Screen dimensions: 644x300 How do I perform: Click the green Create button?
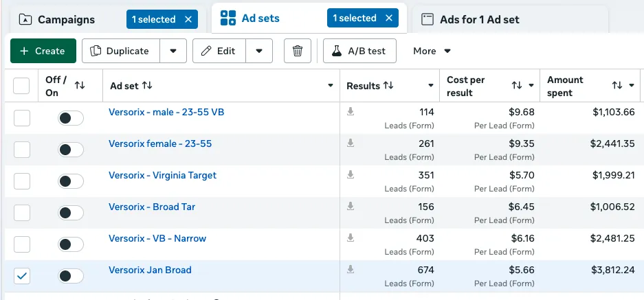coord(43,51)
